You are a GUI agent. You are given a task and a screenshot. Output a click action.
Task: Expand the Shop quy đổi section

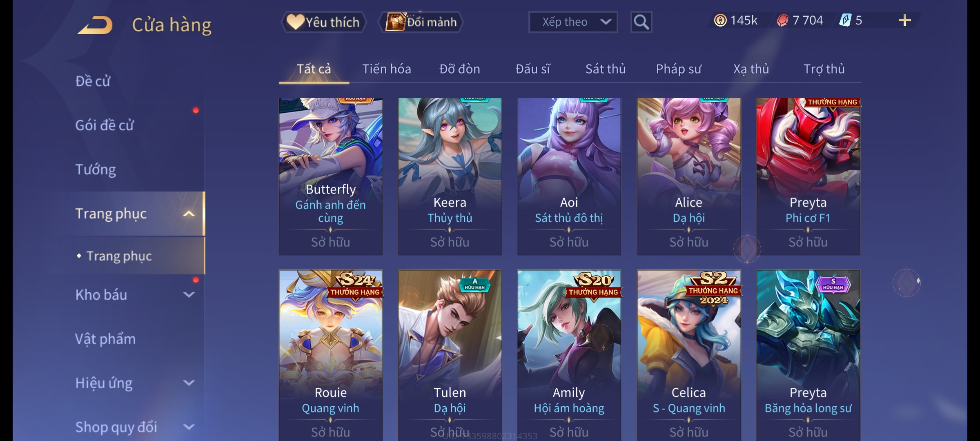click(189, 427)
